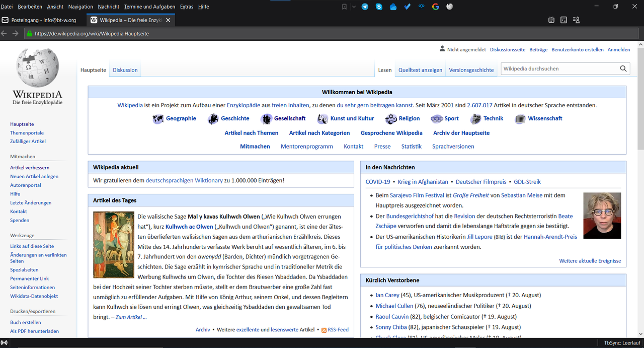644x348 pixels.
Task: Click the Religion portal icon
Action: point(391,119)
